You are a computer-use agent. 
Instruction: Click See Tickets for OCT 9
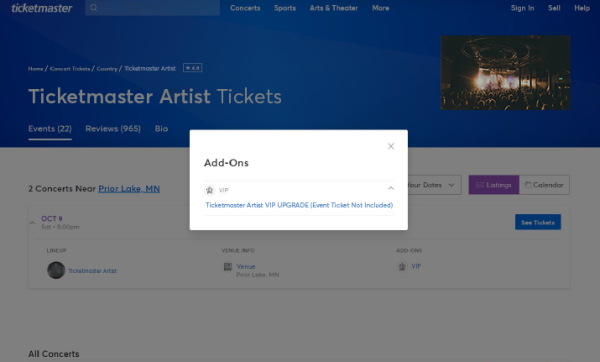click(538, 222)
